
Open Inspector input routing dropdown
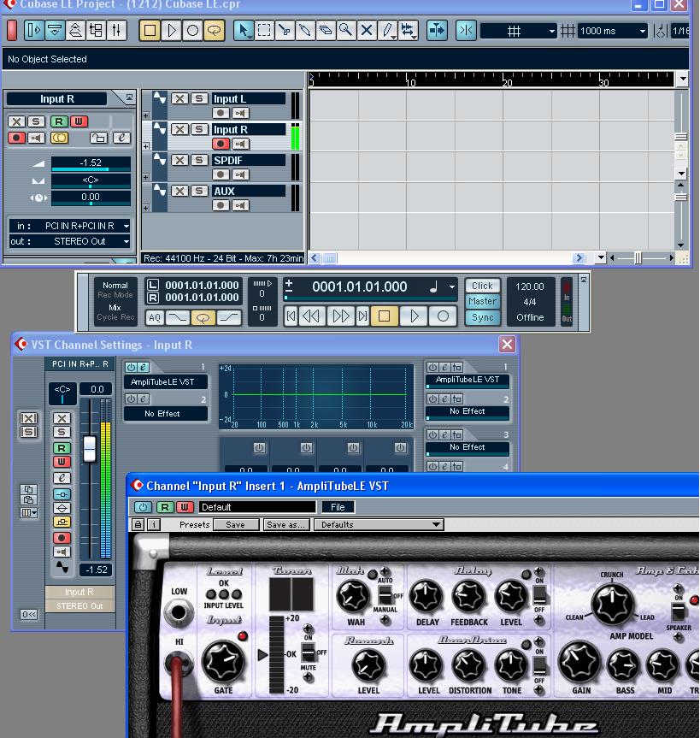pyautogui.click(x=69, y=226)
